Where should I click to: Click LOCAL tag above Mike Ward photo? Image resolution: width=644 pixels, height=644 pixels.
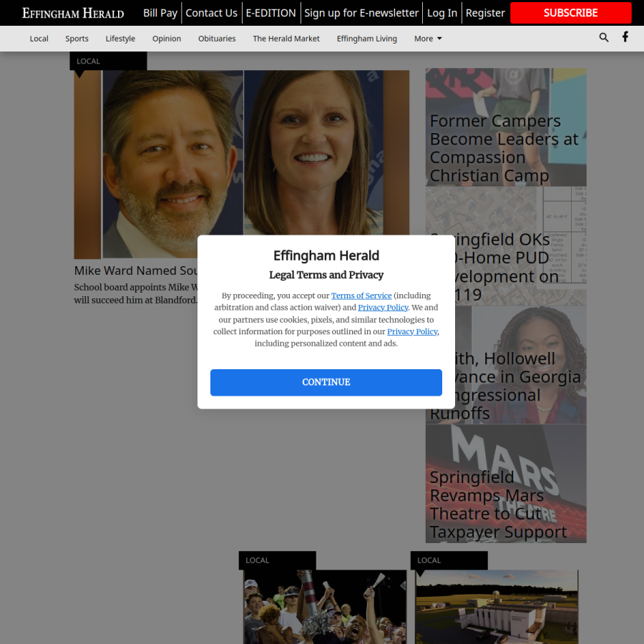(108, 62)
